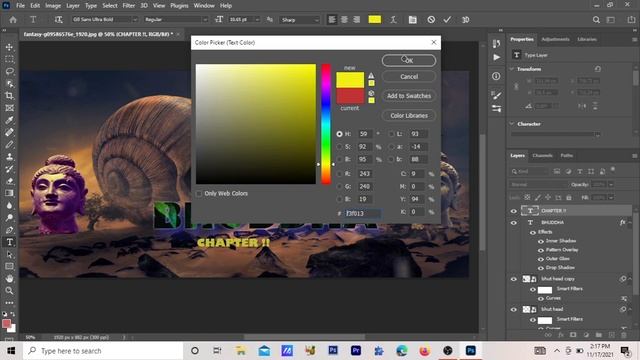Hide the CHAPTER !! layer
Image resolution: width=640 pixels, height=360 pixels.
[513, 211]
